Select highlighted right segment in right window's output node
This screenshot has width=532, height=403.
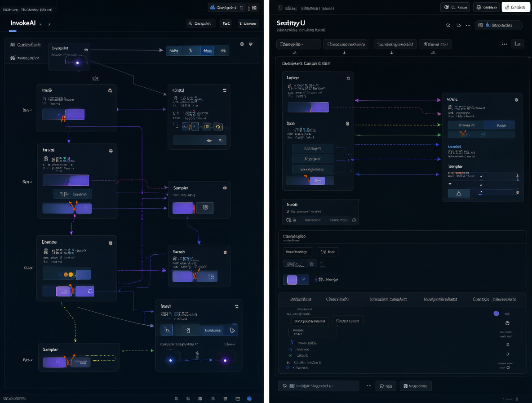click(499, 125)
